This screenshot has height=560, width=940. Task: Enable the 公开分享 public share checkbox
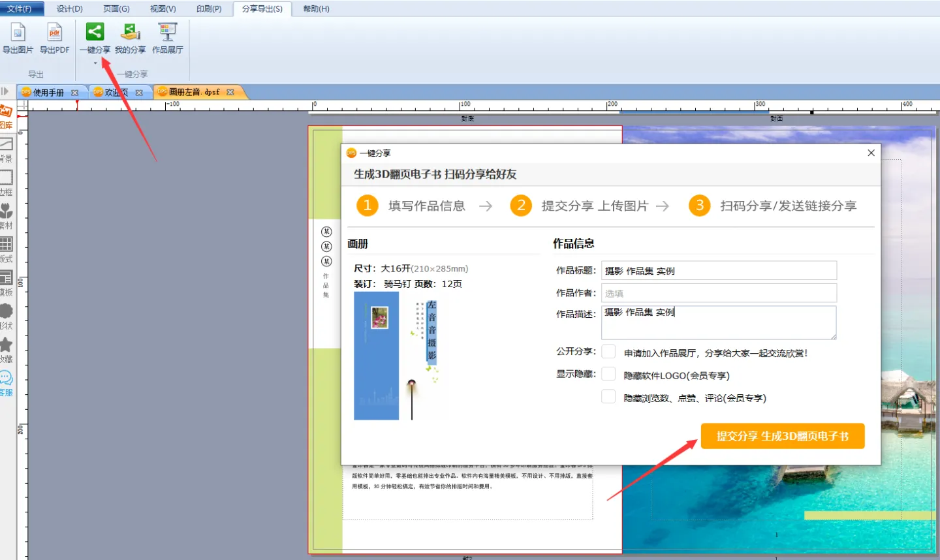click(608, 352)
